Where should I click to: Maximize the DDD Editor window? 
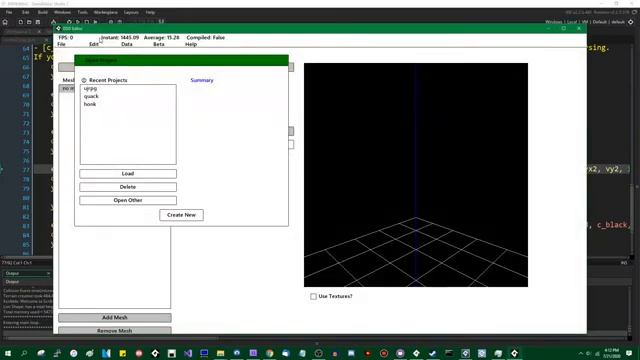tap(564, 29)
